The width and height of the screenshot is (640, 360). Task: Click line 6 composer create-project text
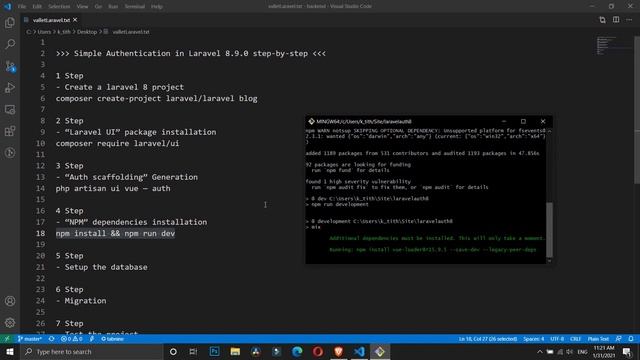click(157, 98)
